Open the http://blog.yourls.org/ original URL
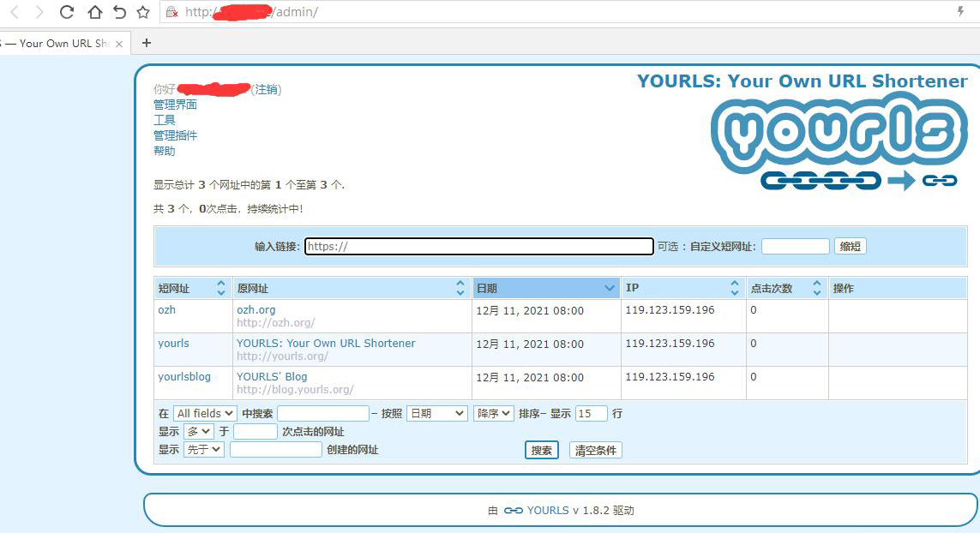This screenshot has width=980, height=533. click(x=295, y=390)
